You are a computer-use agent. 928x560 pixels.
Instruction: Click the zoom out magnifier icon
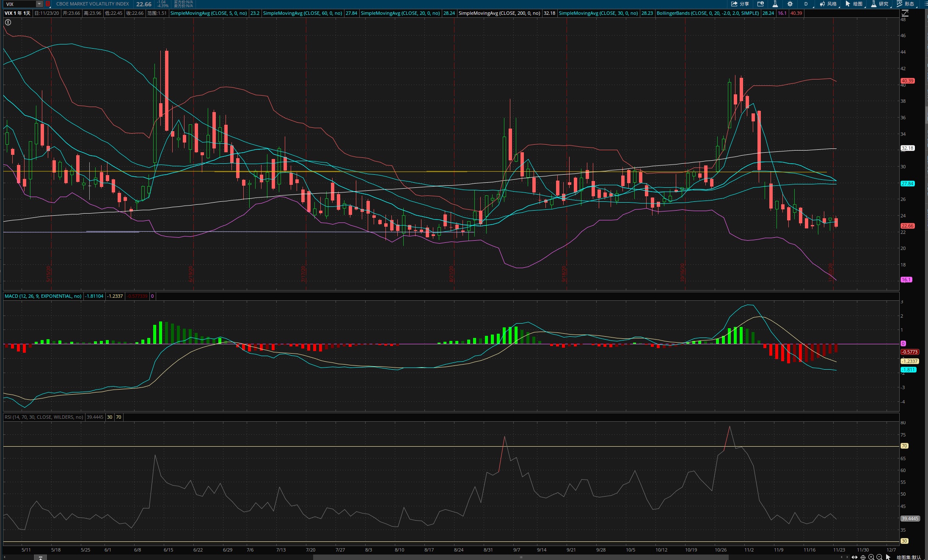click(879, 557)
